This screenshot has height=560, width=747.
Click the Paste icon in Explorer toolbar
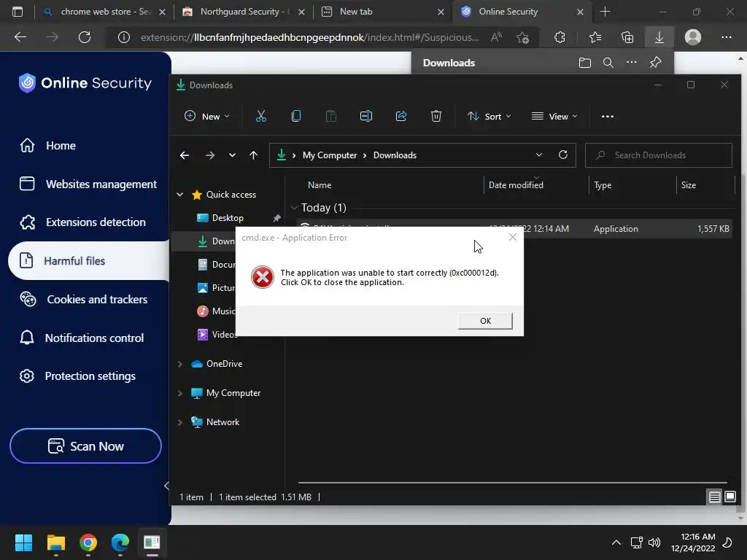pos(330,116)
